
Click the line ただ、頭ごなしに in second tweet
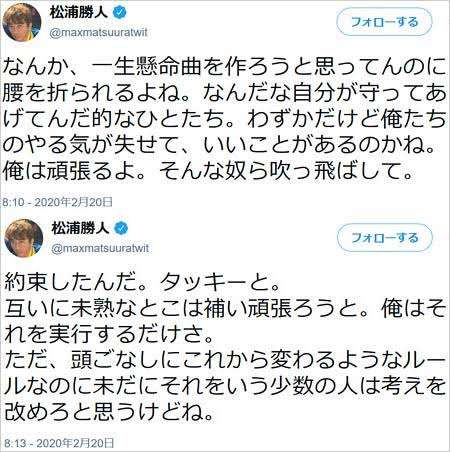pyautogui.click(x=225, y=360)
